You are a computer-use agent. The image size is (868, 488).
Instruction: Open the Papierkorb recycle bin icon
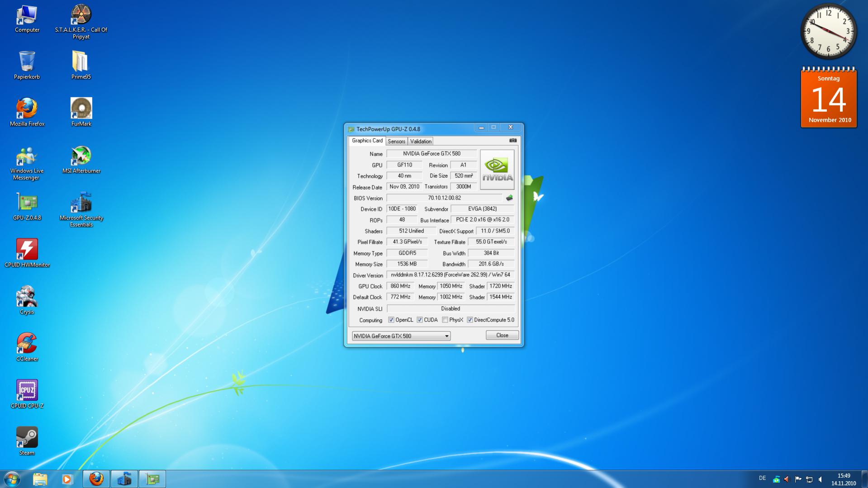[27, 66]
